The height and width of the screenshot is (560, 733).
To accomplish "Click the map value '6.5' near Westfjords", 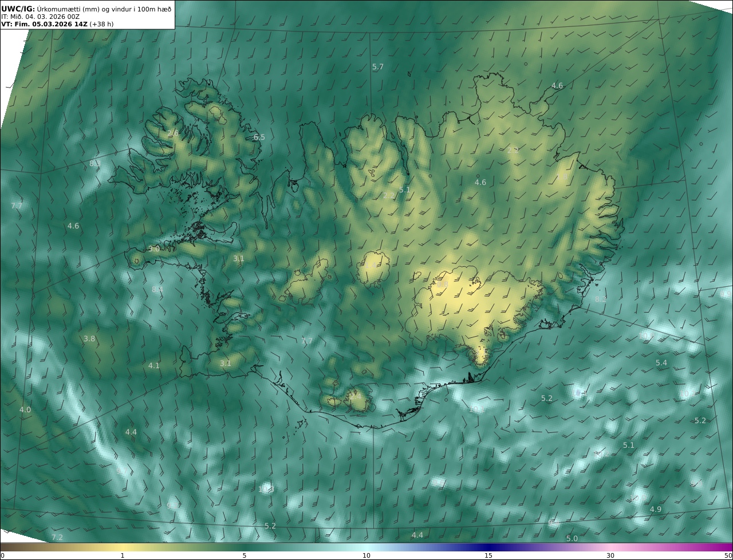I will click(x=259, y=137).
